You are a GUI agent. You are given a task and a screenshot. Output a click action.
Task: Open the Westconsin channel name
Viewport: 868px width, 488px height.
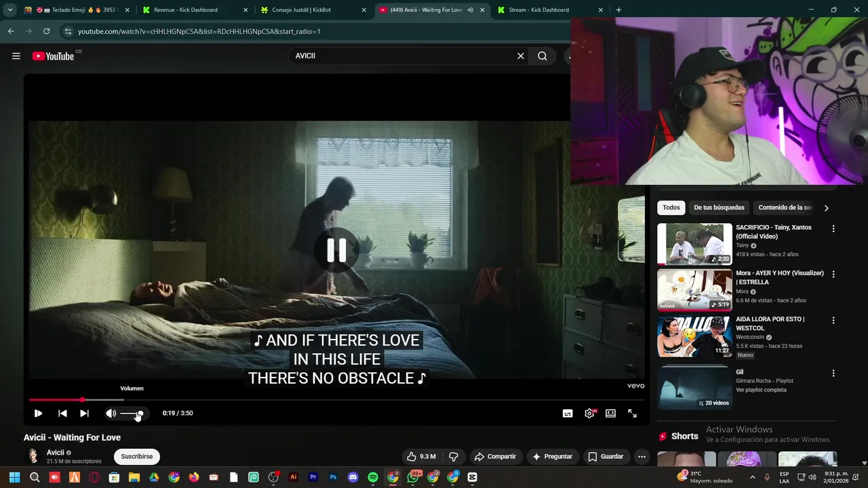(750, 337)
